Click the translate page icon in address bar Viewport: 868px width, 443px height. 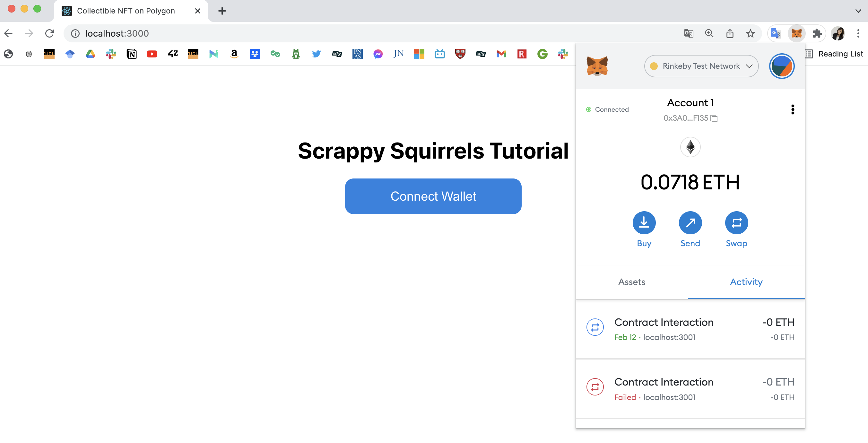coord(689,33)
